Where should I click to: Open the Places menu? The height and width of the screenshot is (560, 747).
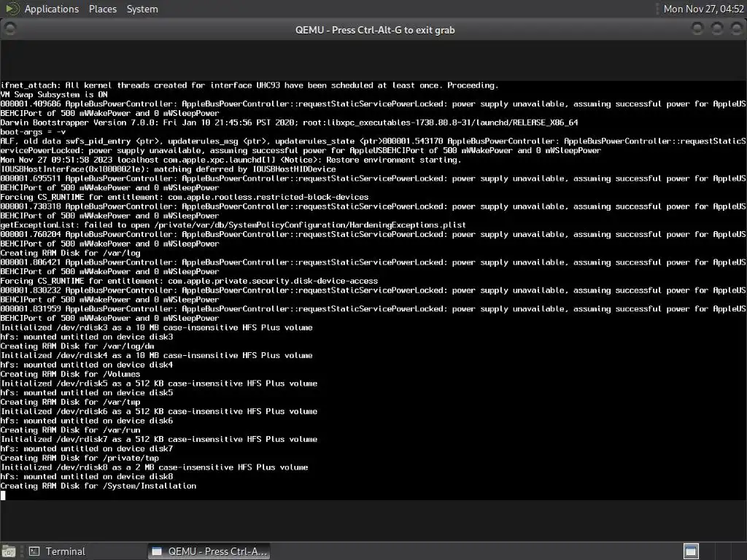[102, 9]
